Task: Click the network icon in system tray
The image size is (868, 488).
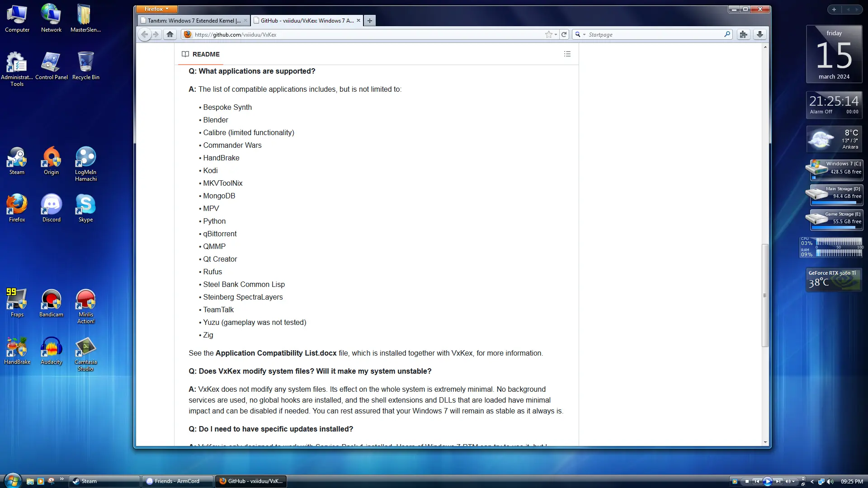Action: (821, 481)
